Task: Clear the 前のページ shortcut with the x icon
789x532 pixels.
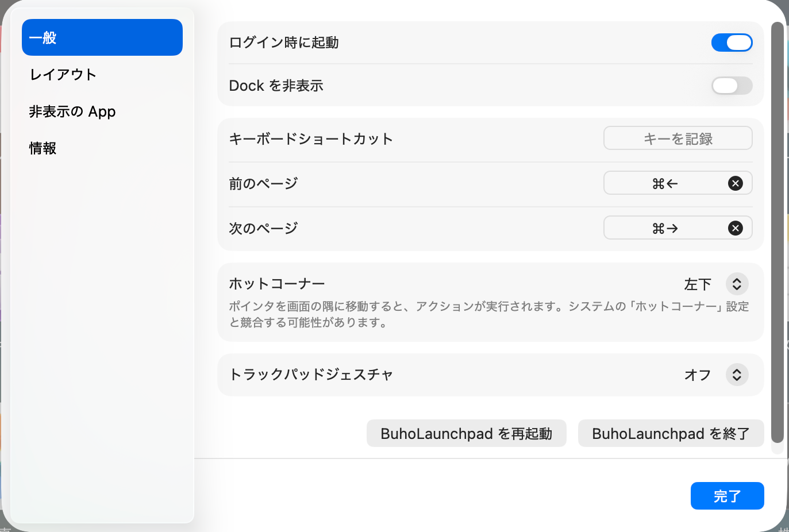Action: (x=735, y=183)
